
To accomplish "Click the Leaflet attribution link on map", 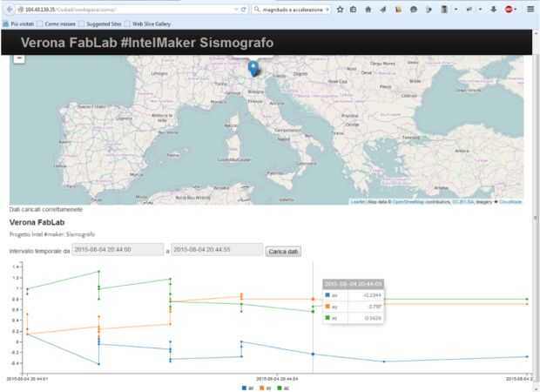I will coord(358,202).
